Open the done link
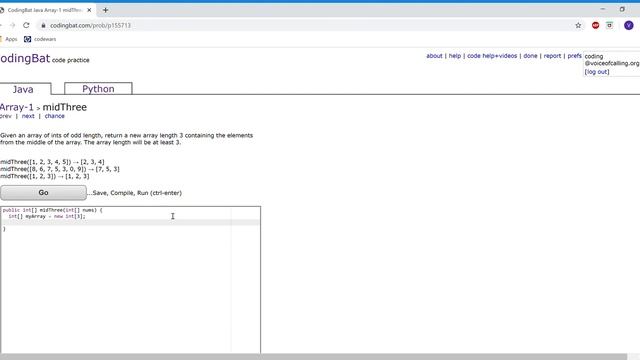The width and height of the screenshot is (640, 360). 530,56
